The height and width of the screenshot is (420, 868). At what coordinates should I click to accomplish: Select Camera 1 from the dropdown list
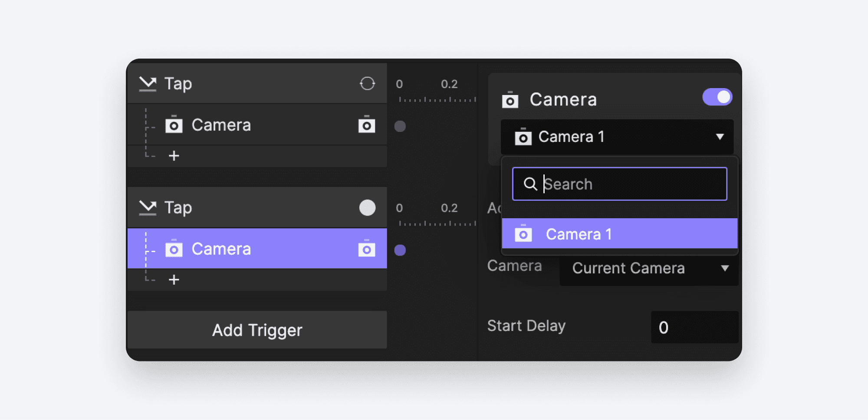tap(579, 234)
